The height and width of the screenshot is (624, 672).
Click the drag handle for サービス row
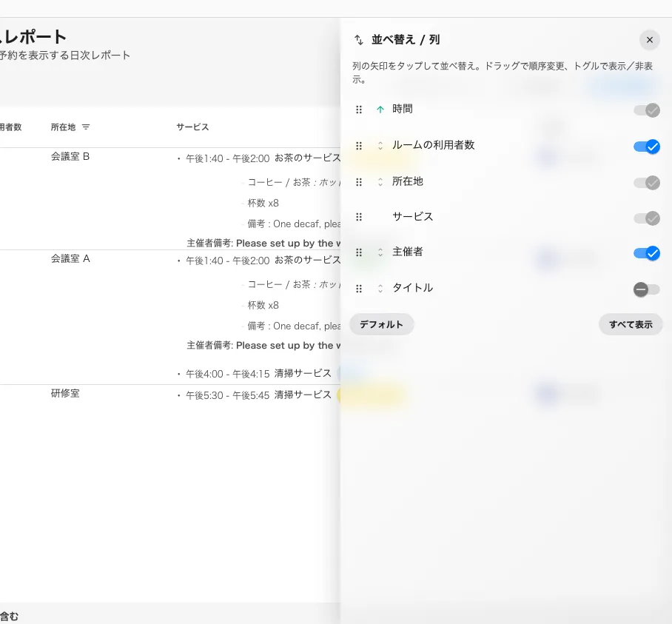pos(359,217)
